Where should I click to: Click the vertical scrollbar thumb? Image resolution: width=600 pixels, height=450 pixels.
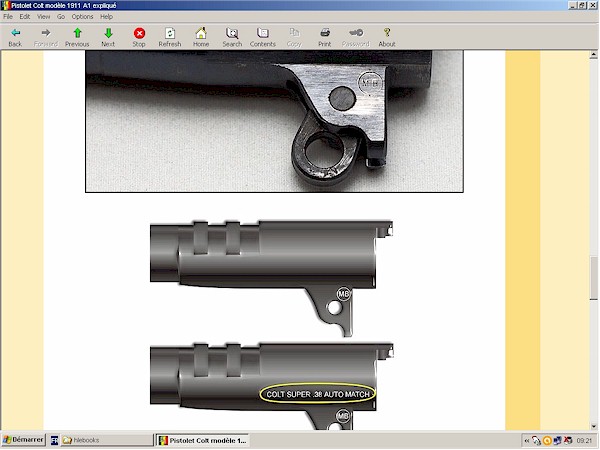(x=593, y=278)
